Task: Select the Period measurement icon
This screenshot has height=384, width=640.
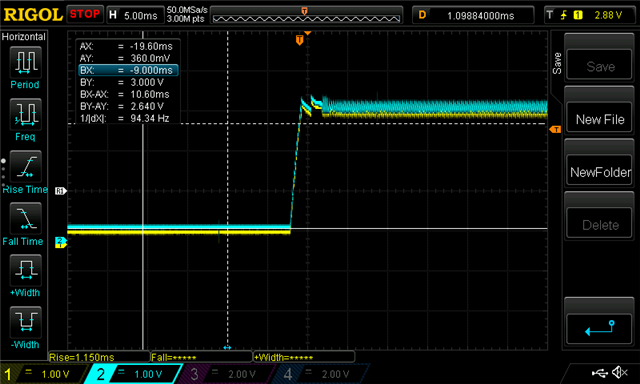Action: tap(25, 62)
